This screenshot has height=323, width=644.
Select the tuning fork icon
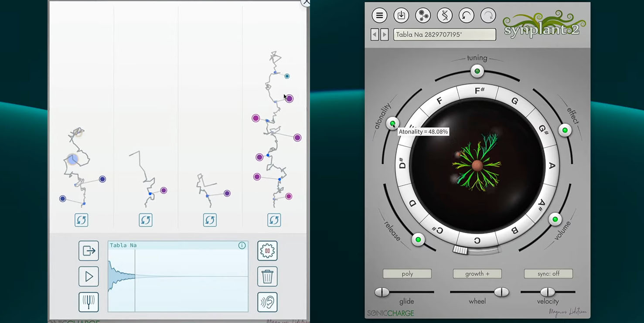[89, 302]
